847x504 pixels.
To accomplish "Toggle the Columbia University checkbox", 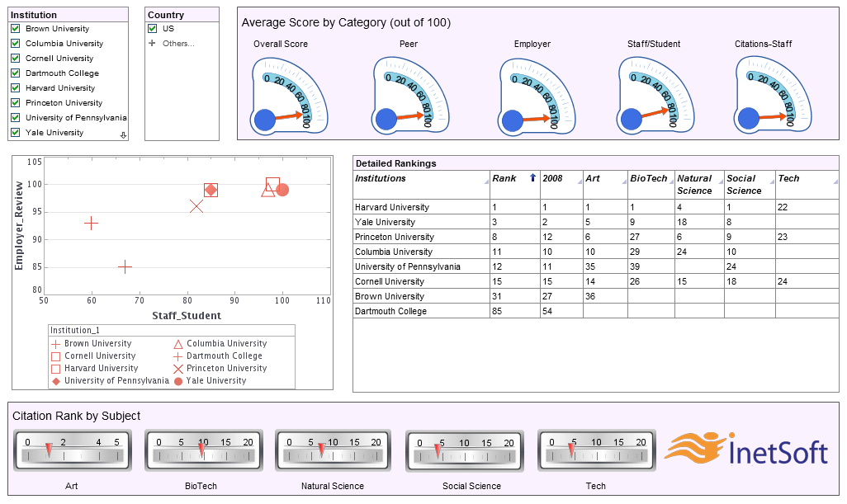I will pos(16,43).
